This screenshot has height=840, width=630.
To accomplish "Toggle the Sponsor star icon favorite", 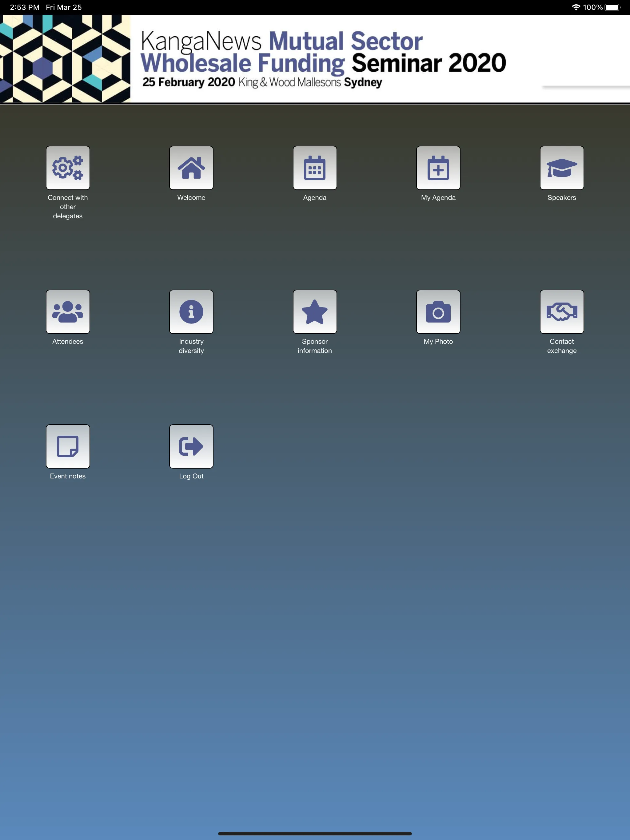I will (315, 311).
